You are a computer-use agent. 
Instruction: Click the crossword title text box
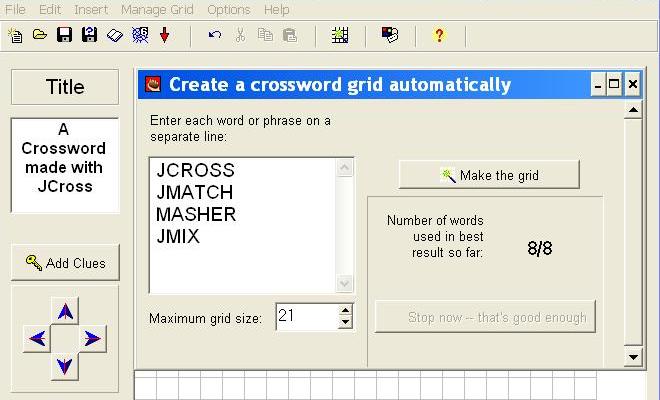pos(65,165)
